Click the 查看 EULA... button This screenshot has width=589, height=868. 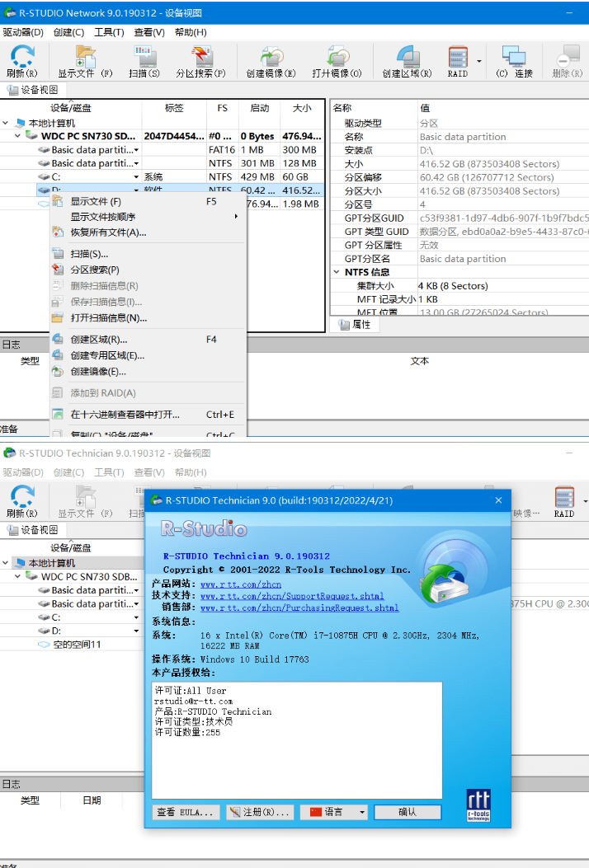186,812
